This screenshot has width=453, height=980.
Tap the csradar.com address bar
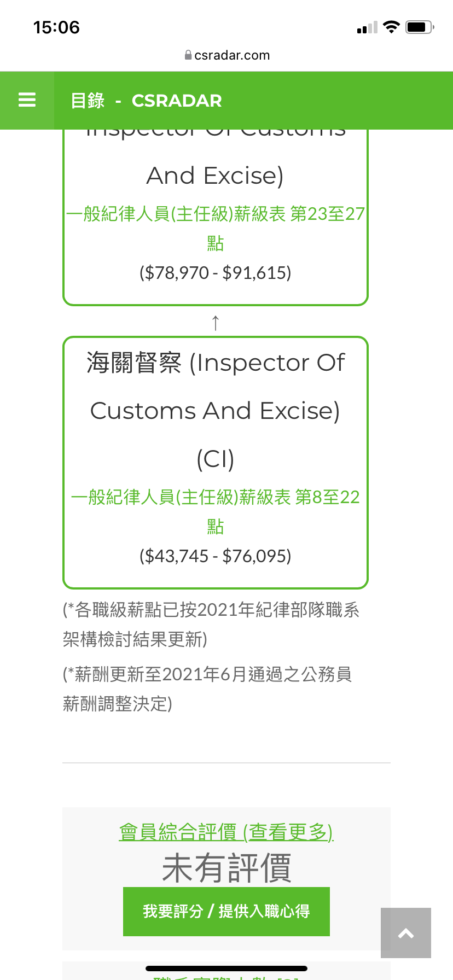tap(226, 55)
